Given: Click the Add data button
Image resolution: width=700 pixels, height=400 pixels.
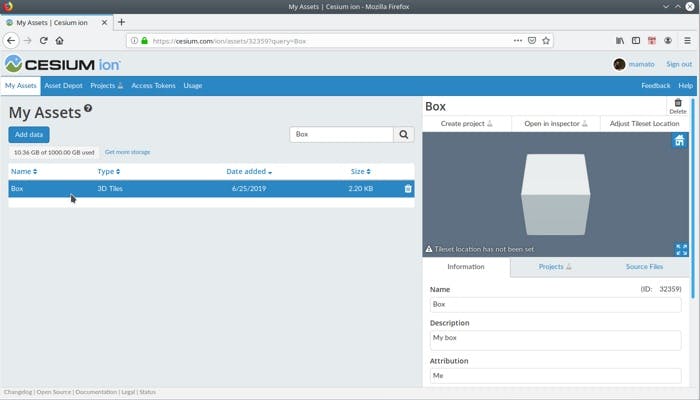Looking at the screenshot, I should pos(29,134).
